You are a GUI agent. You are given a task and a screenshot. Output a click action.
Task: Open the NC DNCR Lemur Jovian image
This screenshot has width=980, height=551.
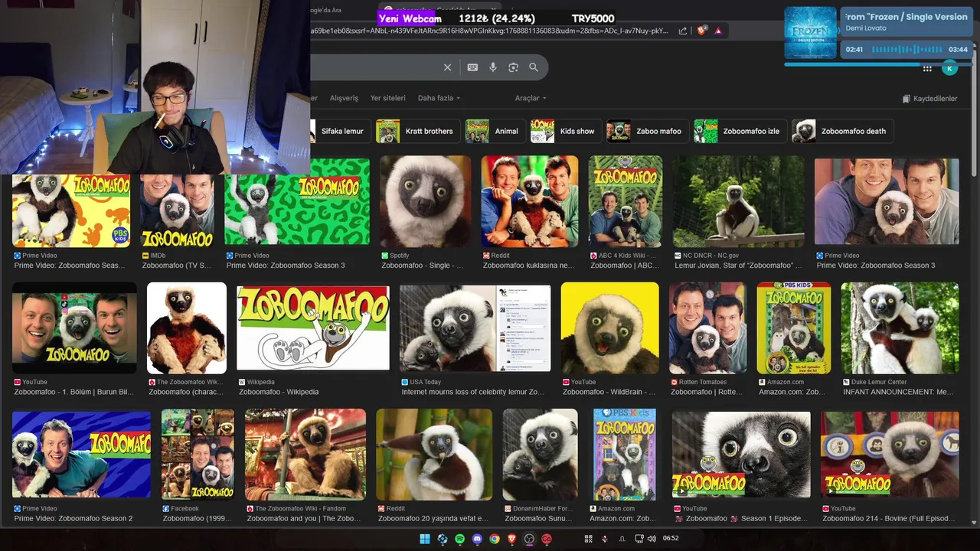coord(739,202)
